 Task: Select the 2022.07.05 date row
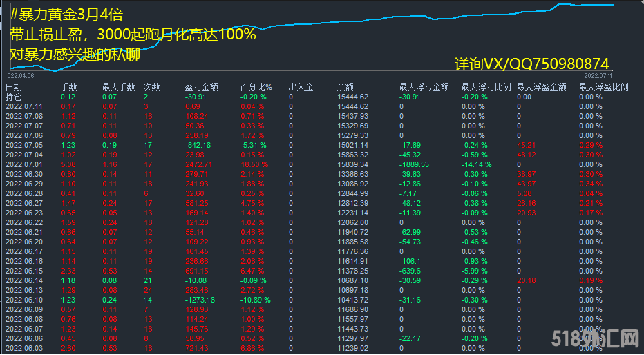(x=24, y=145)
